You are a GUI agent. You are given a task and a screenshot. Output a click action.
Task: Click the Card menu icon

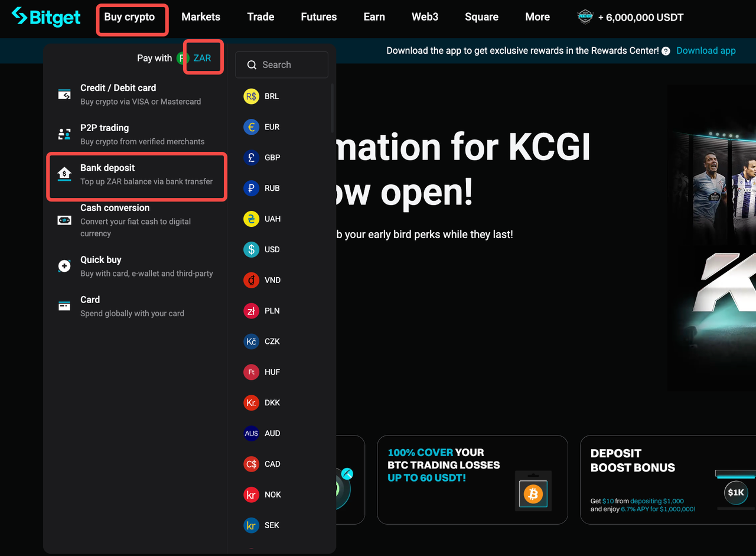64,306
